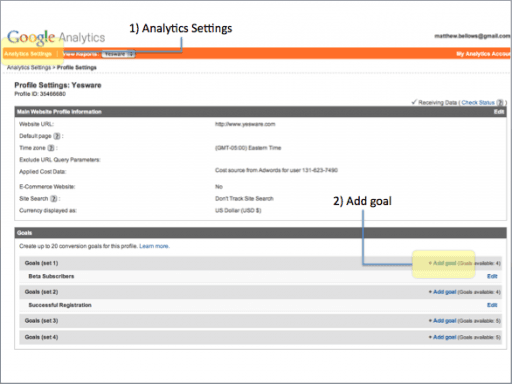Open the Yesware reports dropdown
Image resolution: width=512 pixels, height=384 pixels.
pyautogui.click(x=118, y=54)
